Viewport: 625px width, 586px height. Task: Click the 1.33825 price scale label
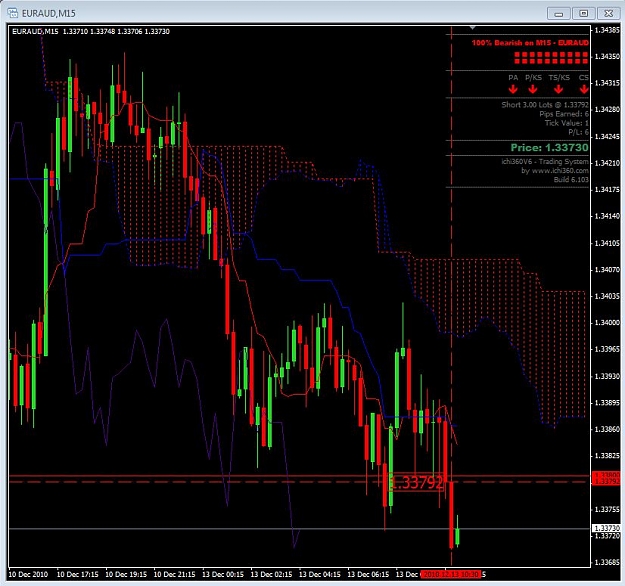pos(607,456)
